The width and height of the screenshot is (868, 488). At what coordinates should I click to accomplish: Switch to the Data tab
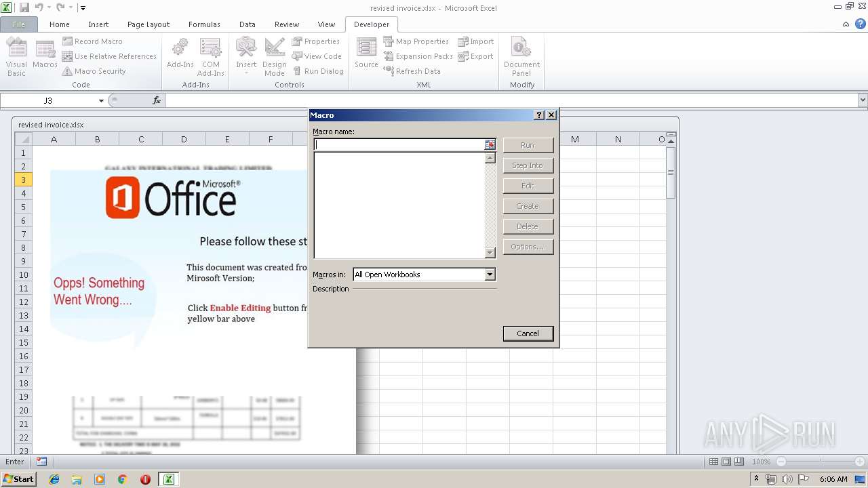click(x=248, y=24)
